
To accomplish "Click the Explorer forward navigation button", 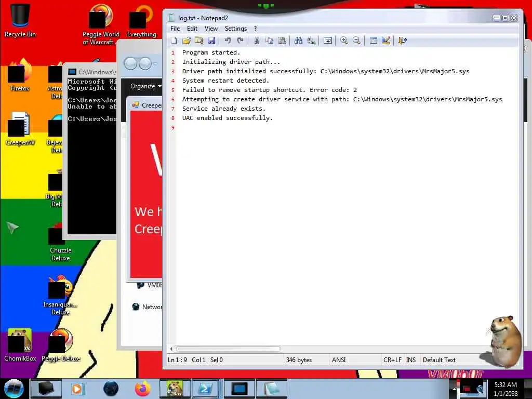I will [x=145, y=63].
